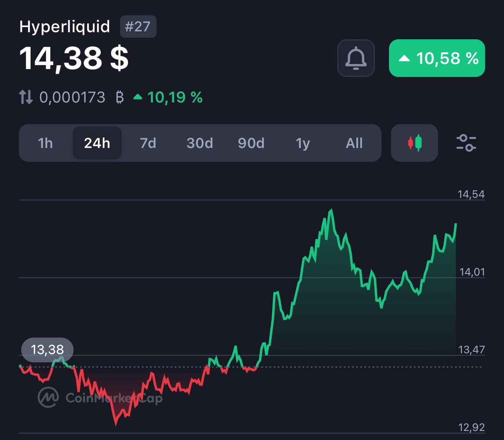Switch to candlestick chart view
This screenshot has width=504, height=440.
pos(415,143)
